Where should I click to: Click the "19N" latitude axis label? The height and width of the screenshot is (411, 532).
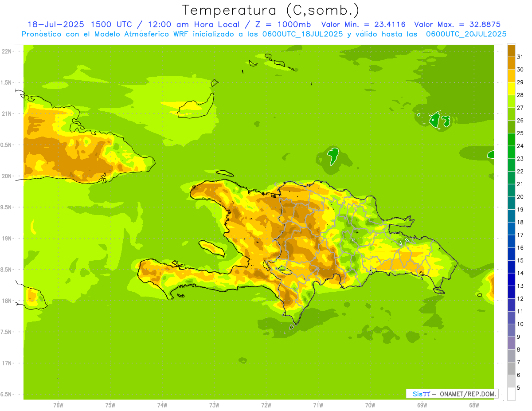coord(6,239)
